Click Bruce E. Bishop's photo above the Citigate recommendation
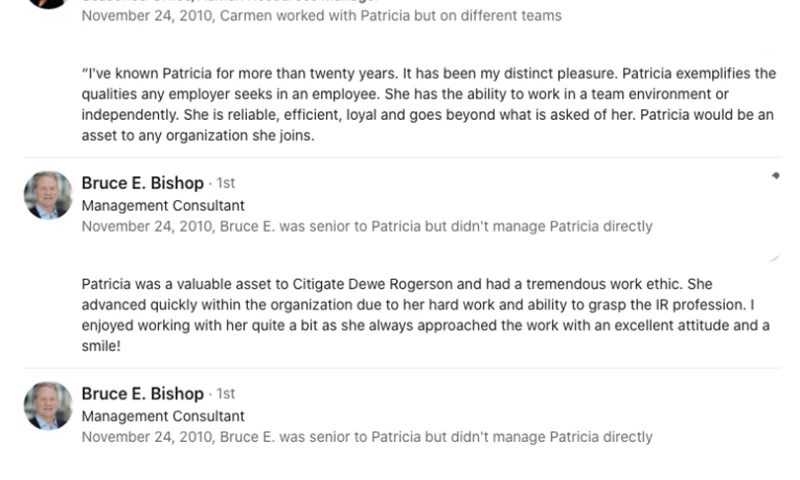 tap(48, 194)
